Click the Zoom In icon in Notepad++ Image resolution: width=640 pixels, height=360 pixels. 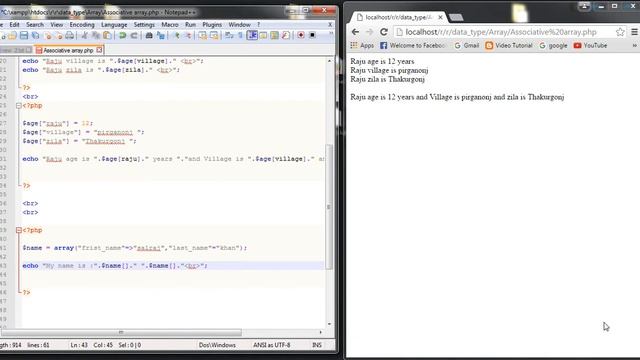click(x=176, y=36)
